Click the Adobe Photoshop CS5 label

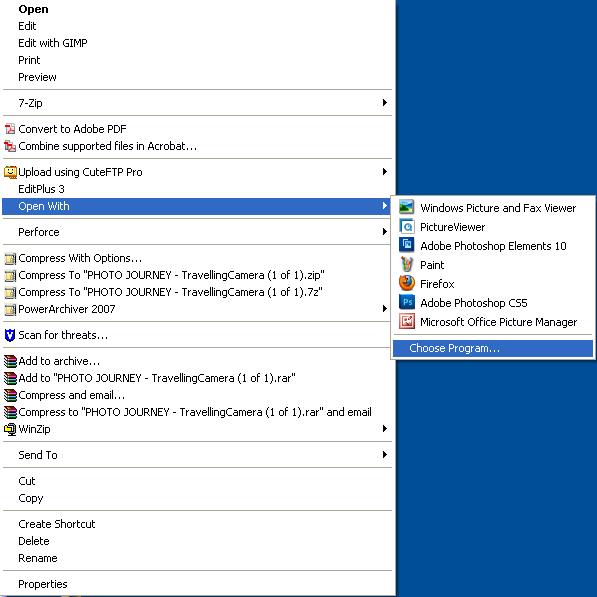point(474,303)
